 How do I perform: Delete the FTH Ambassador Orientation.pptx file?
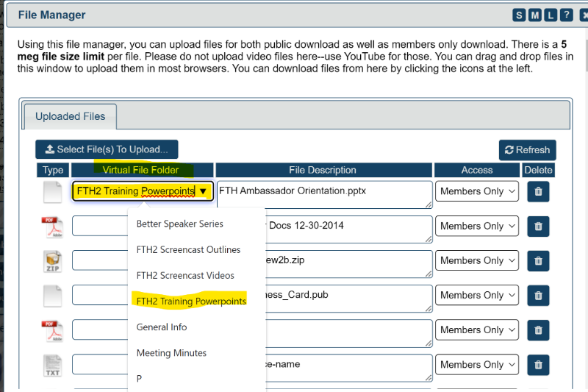538,191
